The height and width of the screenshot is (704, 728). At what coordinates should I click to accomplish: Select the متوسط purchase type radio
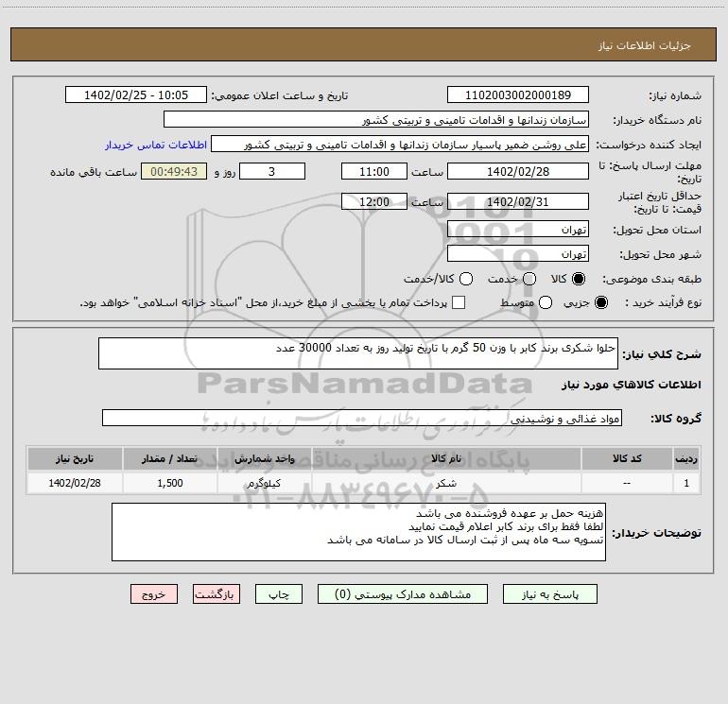tap(546, 302)
